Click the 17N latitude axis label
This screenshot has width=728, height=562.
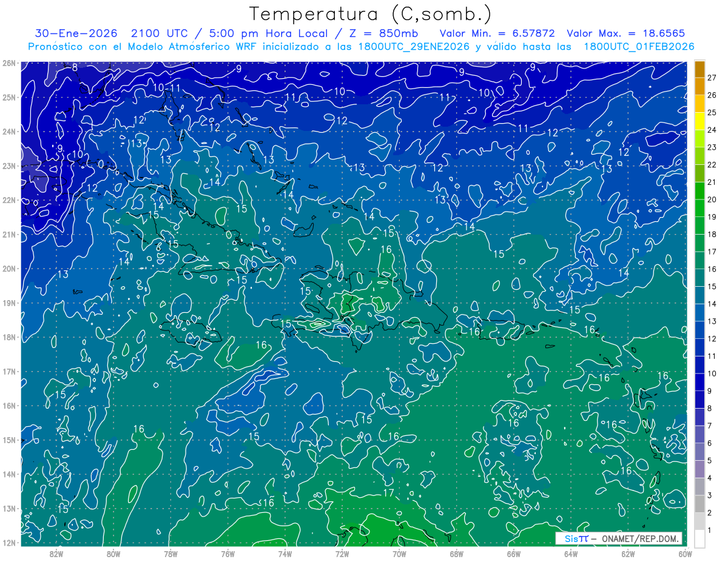click(x=8, y=371)
